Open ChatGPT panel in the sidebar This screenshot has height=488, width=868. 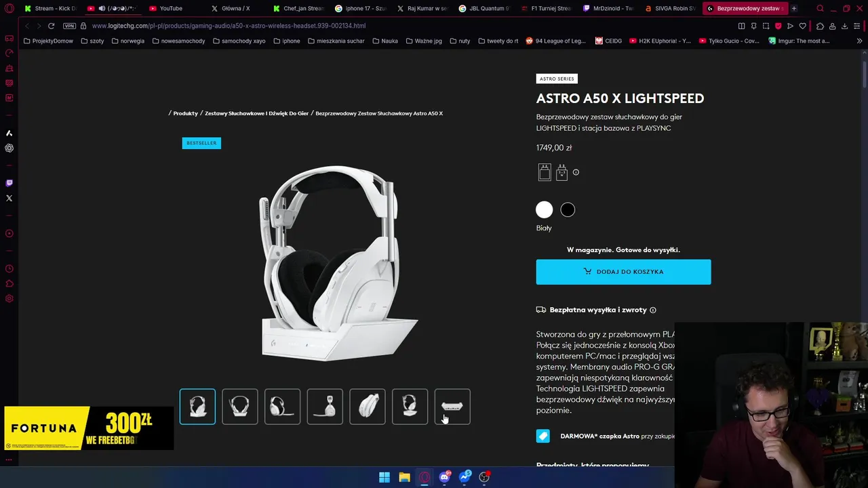[x=9, y=148]
